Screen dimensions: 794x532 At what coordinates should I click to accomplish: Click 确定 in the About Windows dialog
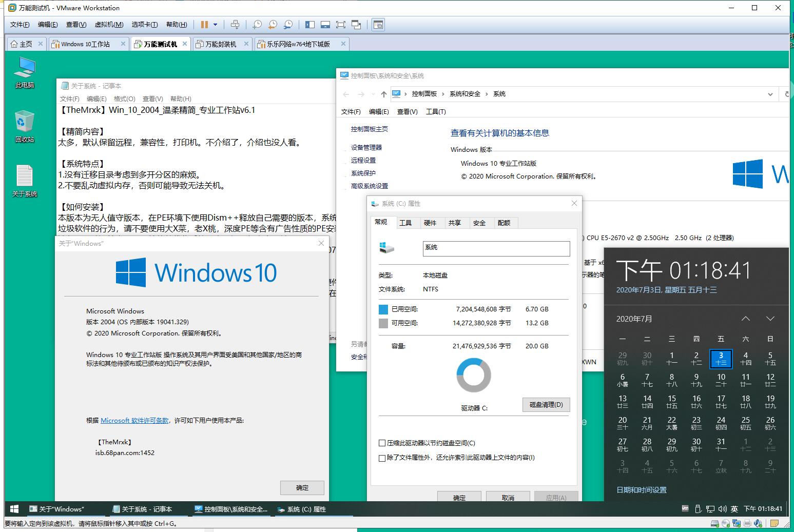point(302,488)
